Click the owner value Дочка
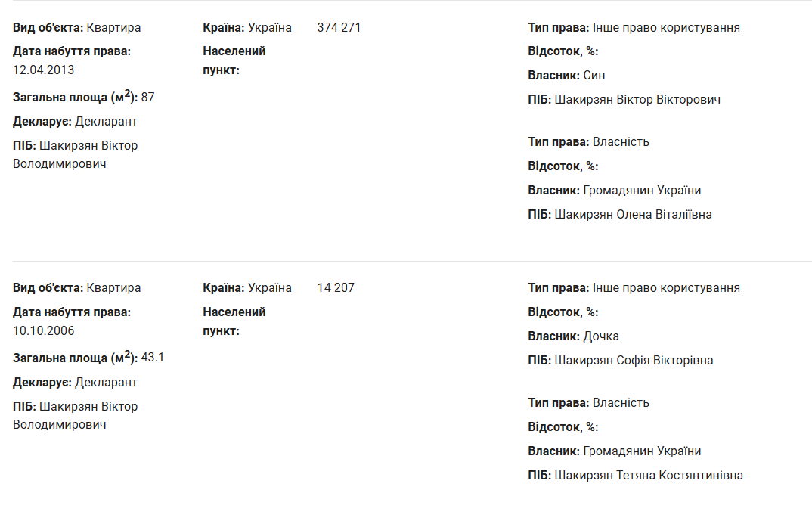The height and width of the screenshot is (521, 812). [x=601, y=336]
